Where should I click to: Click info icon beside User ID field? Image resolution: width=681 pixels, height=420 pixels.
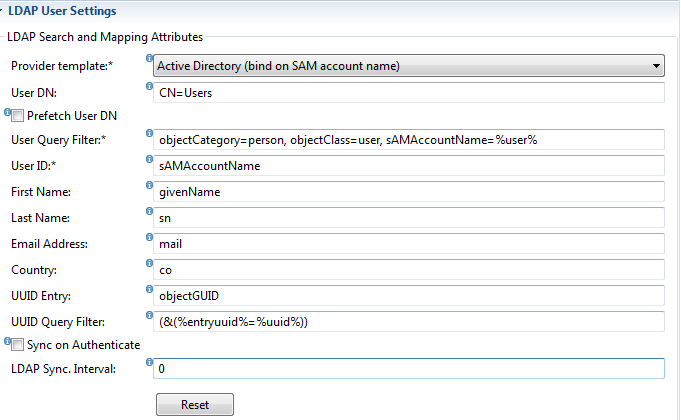pos(149,159)
